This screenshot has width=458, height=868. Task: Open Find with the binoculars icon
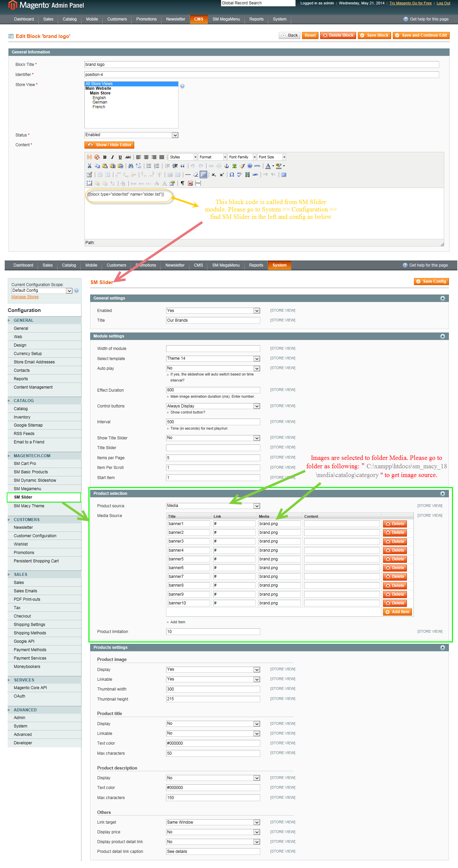[x=131, y=166]
